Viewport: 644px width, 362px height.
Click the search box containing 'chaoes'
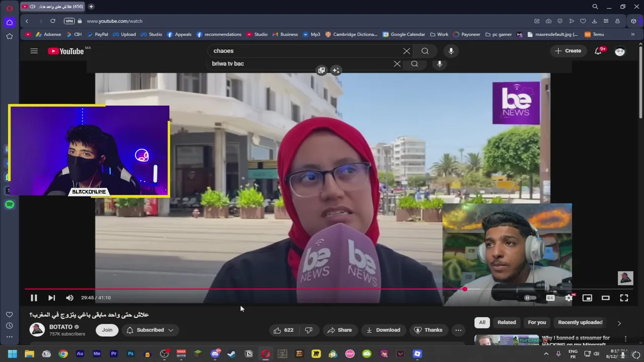(304, 51)
